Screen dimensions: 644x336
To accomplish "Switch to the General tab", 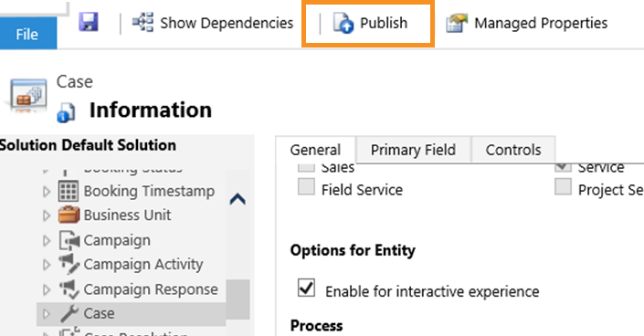I will 315,150.
